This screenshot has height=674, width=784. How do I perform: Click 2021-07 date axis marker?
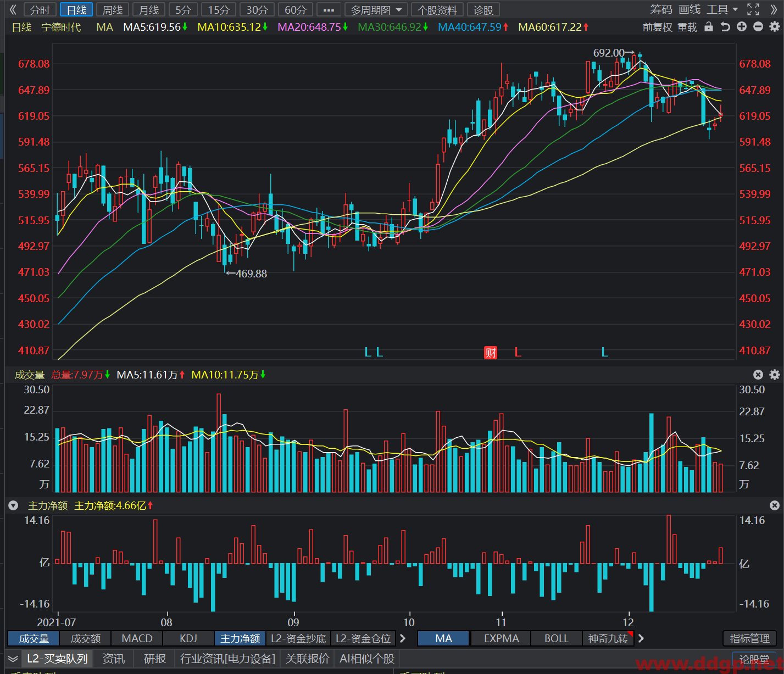click(56, 622)
